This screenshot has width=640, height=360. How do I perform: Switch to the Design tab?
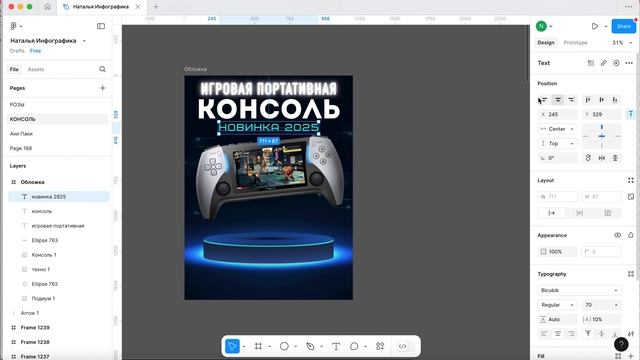546,42
